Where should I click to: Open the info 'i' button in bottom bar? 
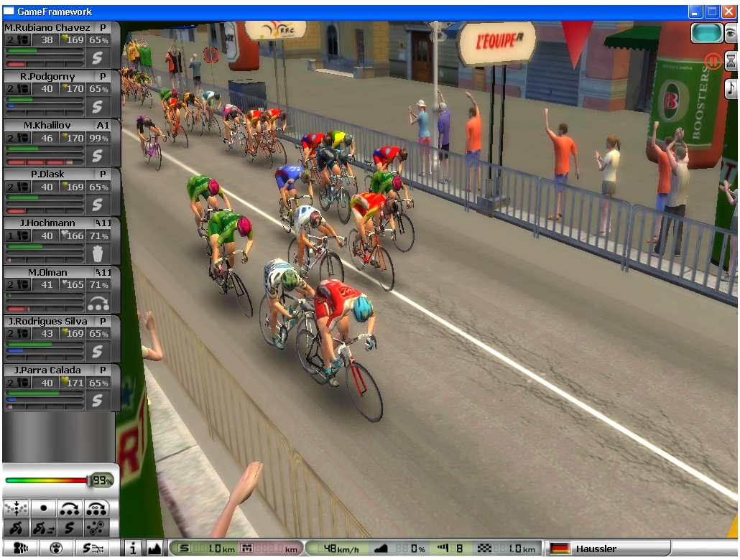click(134, 549)
